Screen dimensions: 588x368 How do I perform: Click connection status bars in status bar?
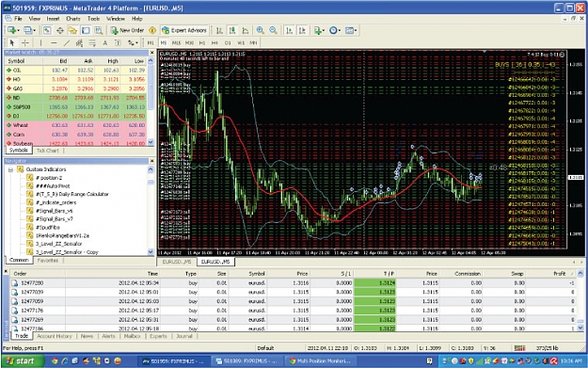(x=519, y=348)
